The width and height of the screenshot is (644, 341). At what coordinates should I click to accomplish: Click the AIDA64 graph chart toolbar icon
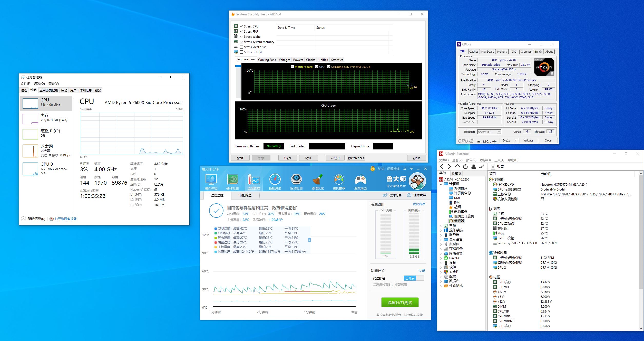click(x=481, y=167)
